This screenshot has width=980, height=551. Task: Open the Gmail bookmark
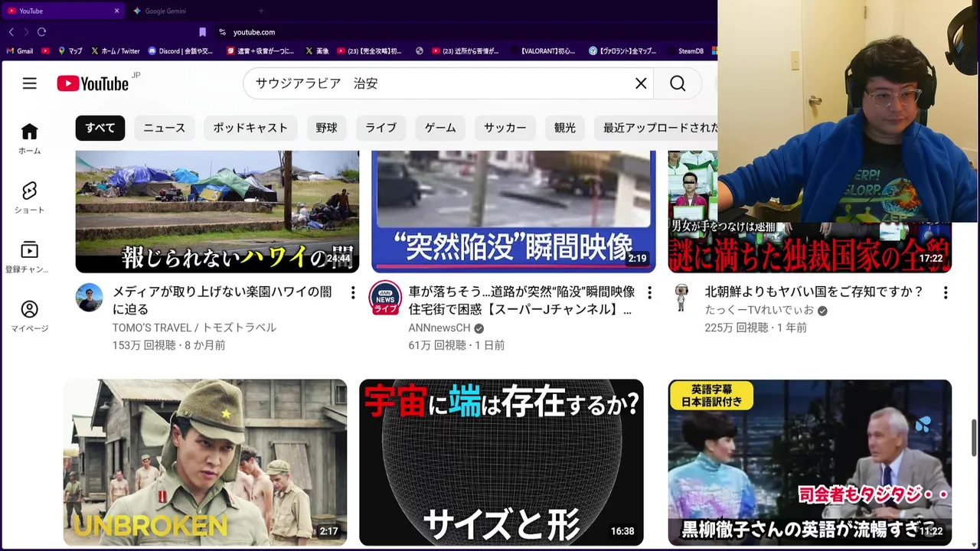click(20, 51)
